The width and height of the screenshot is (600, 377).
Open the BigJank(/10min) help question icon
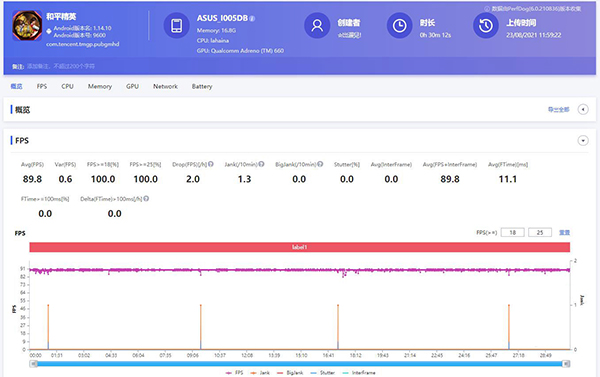point(320,164)
